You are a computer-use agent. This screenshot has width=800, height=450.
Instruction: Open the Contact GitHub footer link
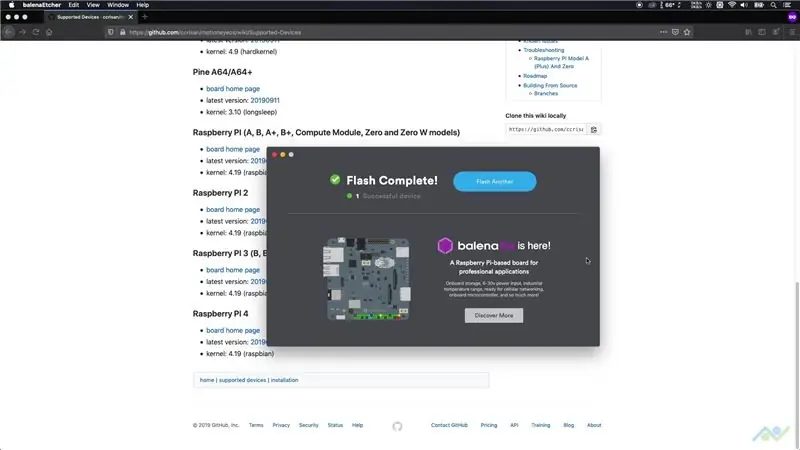(x=449, y=425)
